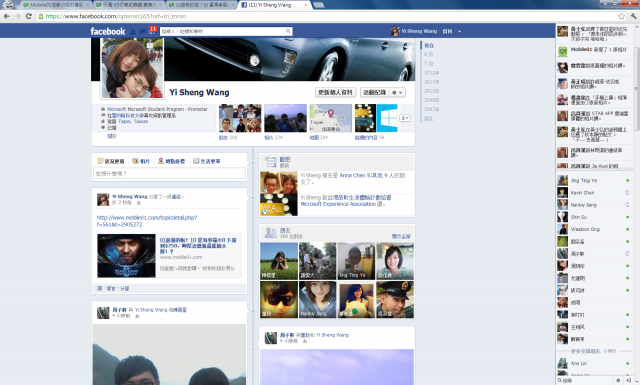Open browser wrench menu icon
Viewport: 640px width, 385px height.
click(x=633, y=16)
